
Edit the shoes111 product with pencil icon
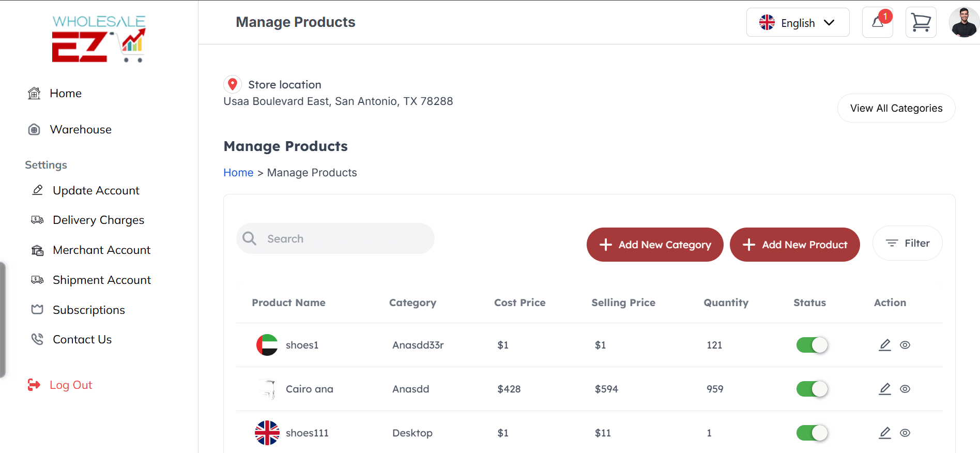point(885,433)
